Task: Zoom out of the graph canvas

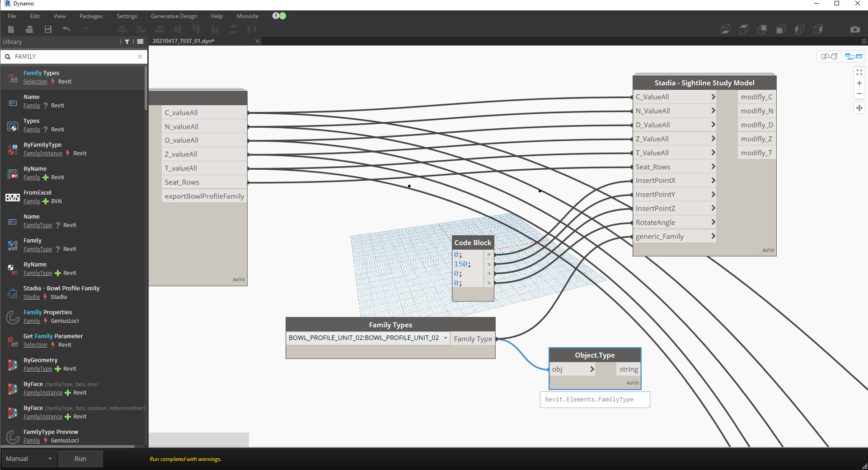Action: pyautogui.click(x=859, y=94)
